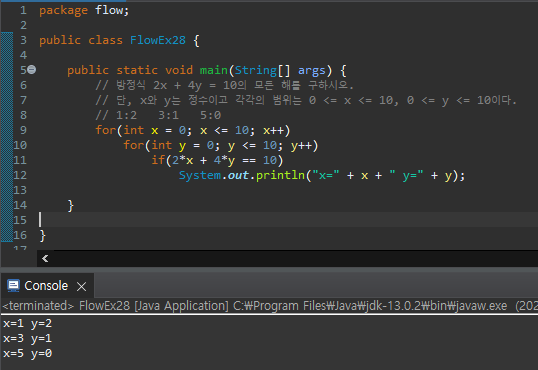Click the 'println' method call

280,175
